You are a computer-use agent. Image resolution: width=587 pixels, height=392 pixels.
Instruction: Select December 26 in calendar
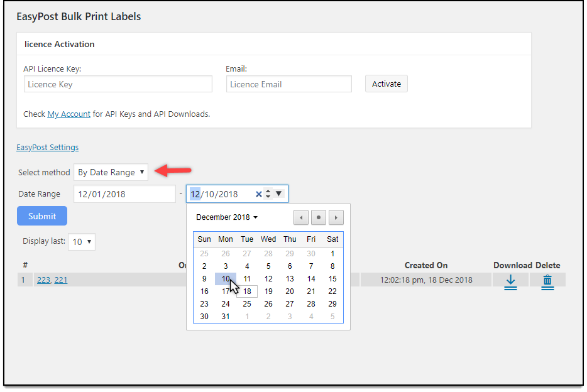(x=268, y=303)
